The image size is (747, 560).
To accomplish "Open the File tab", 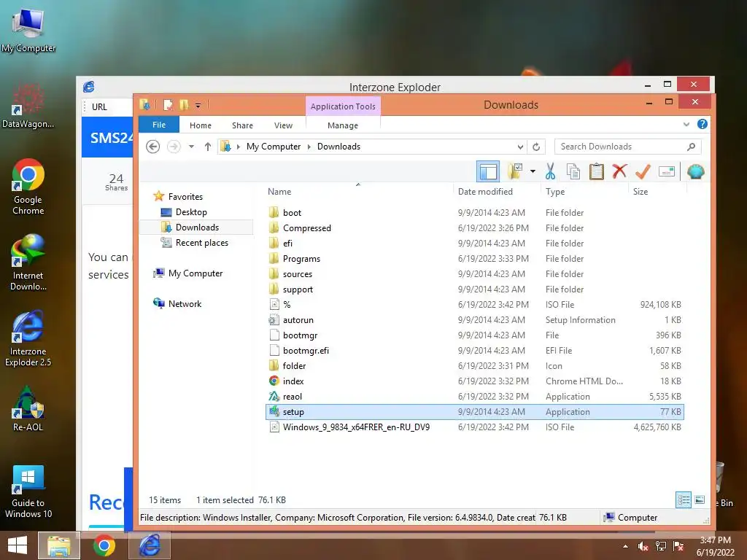I will coord(158,125).
